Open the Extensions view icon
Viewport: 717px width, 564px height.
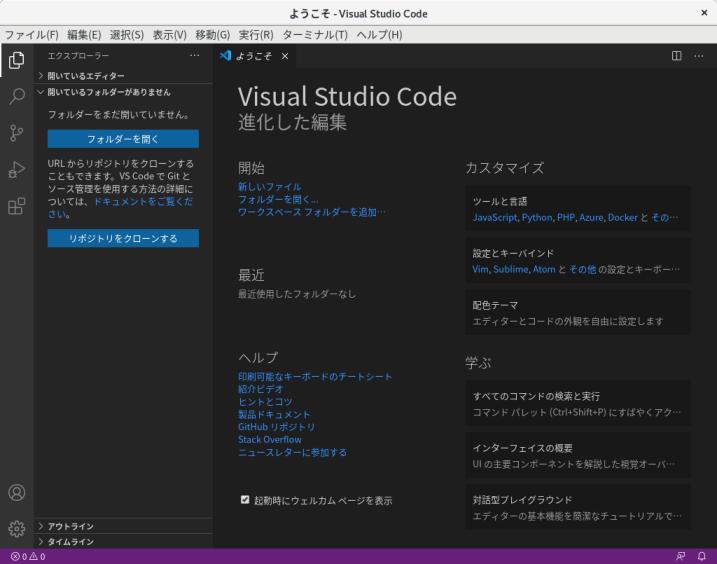click(16, 206)
